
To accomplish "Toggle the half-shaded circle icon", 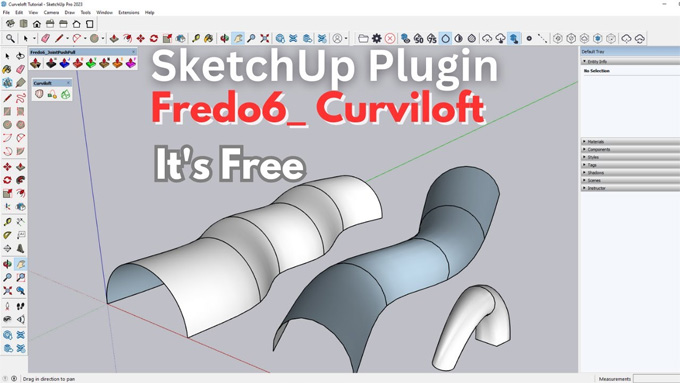I will 459,39.
